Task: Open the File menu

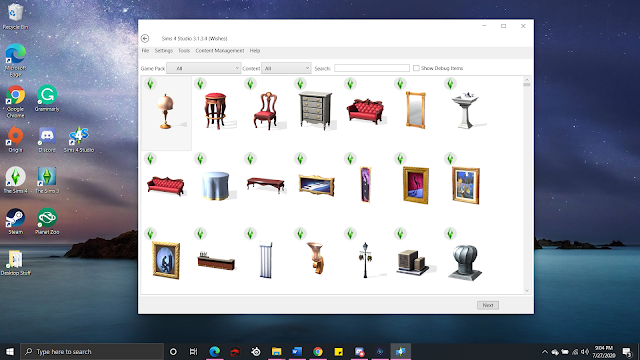Action: 145,51
